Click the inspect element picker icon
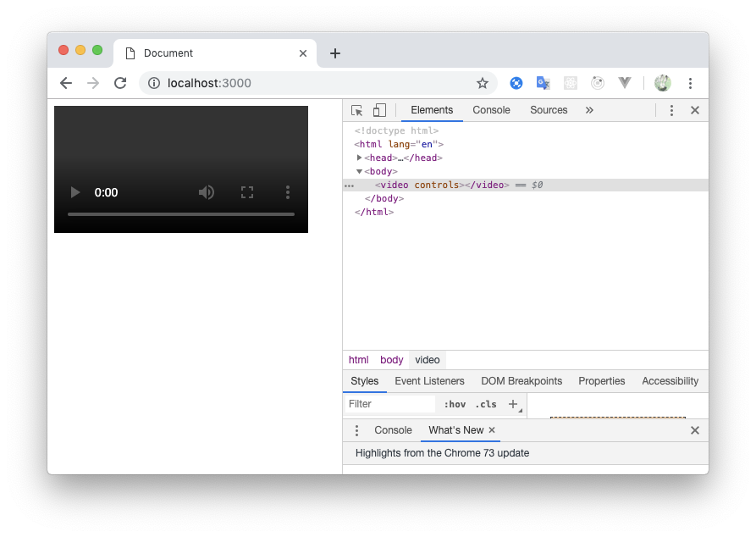 point(357,110)
